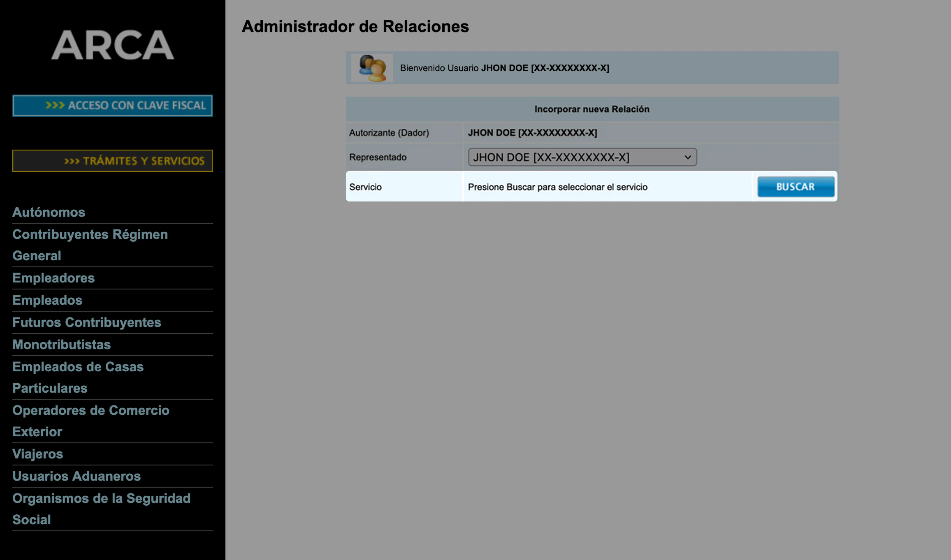Screen dimensions: 951x560
Task: Select Usuarios Aduaneros link
Action: coord(77,476)
